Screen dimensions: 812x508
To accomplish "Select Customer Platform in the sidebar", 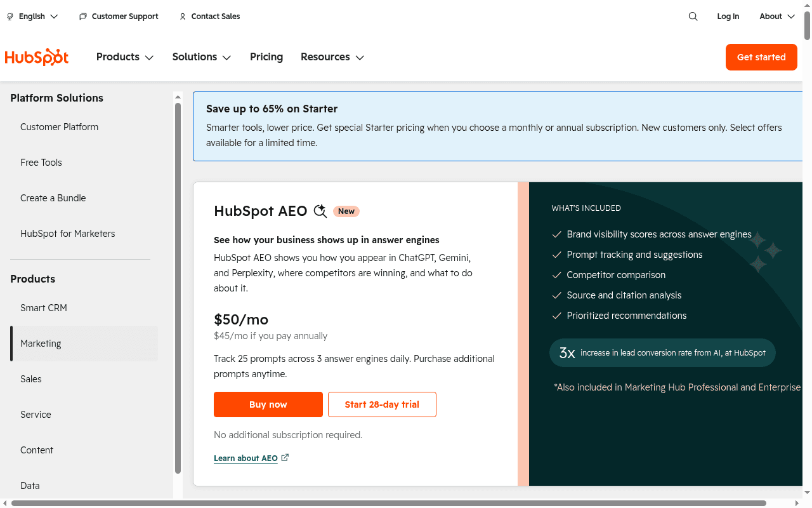I will click(84, 127).
